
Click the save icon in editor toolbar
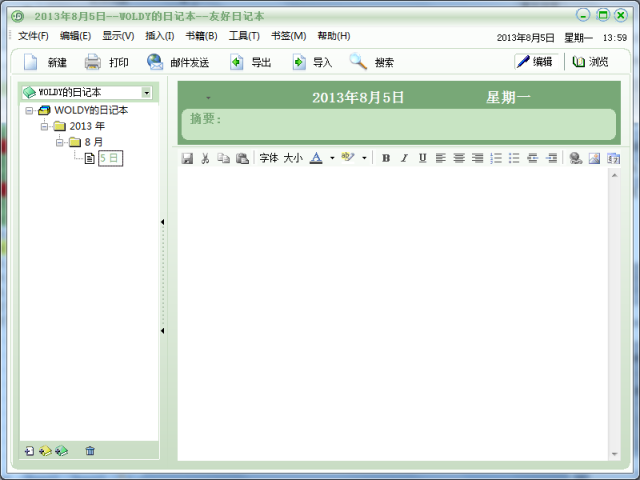[187, 158]
